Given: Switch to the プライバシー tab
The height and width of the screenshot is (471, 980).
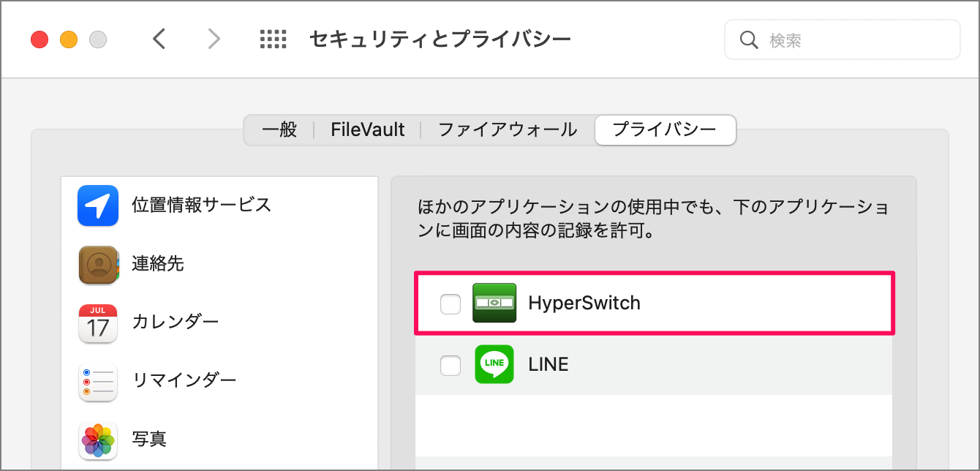Looking at the screenshot, I should click(x=664, y=129).
